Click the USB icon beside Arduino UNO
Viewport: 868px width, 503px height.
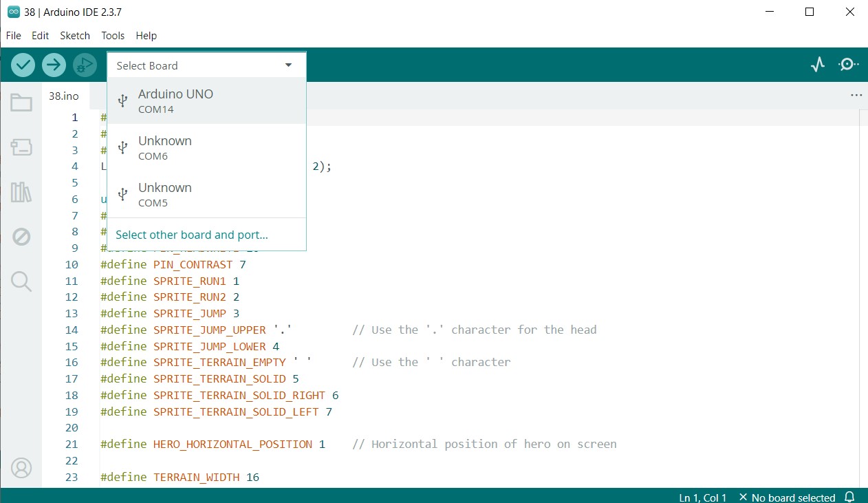click(x=122, y=100)
